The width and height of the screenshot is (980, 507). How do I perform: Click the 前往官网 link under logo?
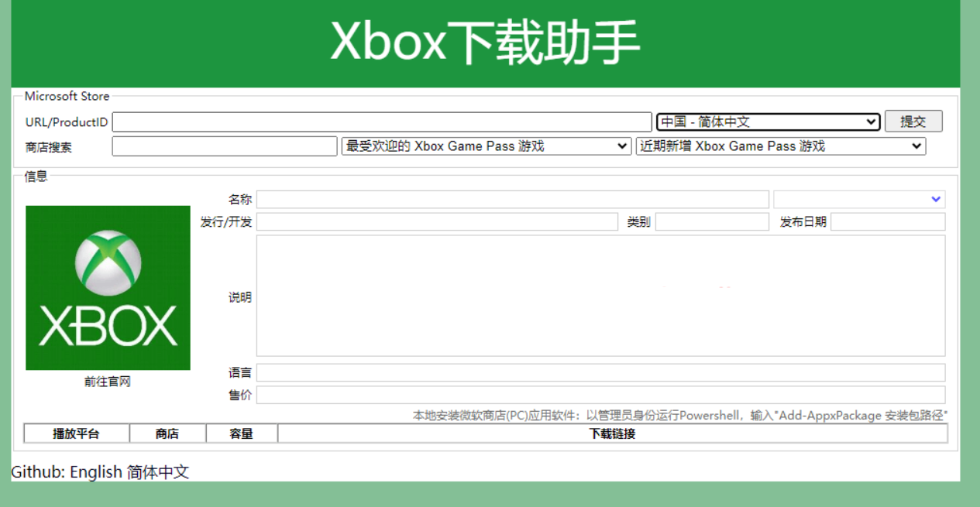[108, 382]
